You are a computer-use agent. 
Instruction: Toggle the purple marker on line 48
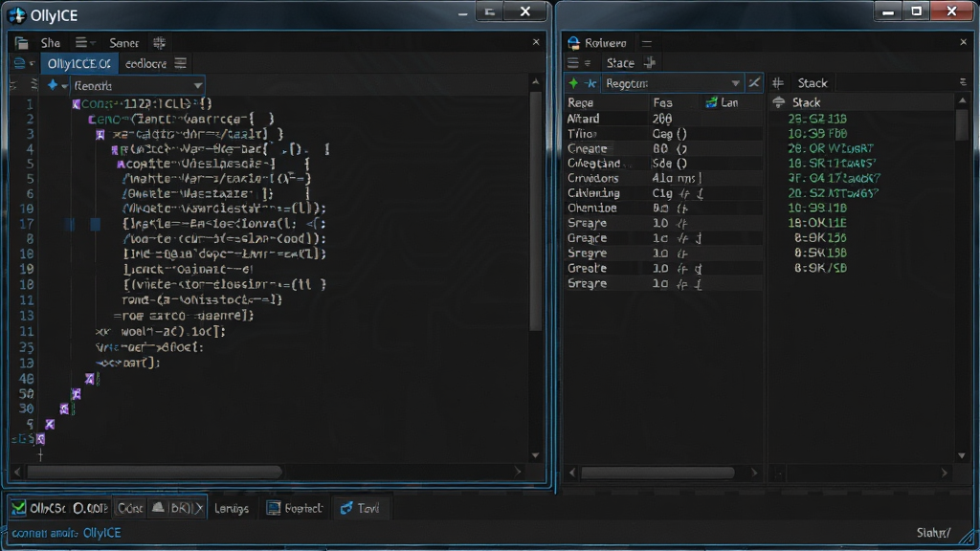(x=90, y=379)
